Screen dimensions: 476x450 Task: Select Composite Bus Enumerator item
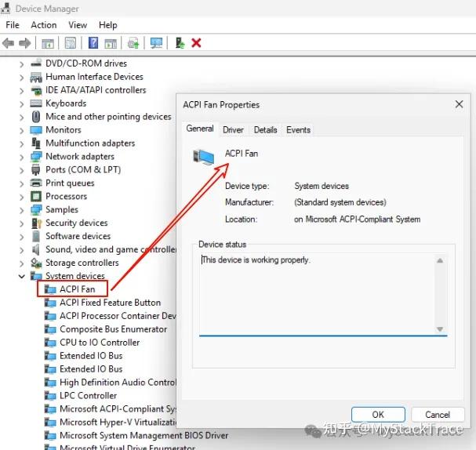113,329
